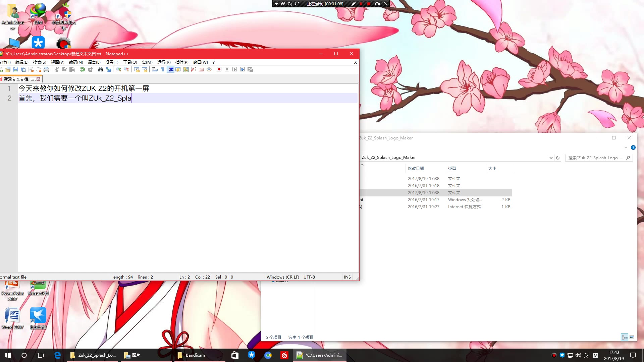This screenshot has width=644, height=362.
Task: Select the 新建文本文档.txt tab
Action: coord(19,79)
